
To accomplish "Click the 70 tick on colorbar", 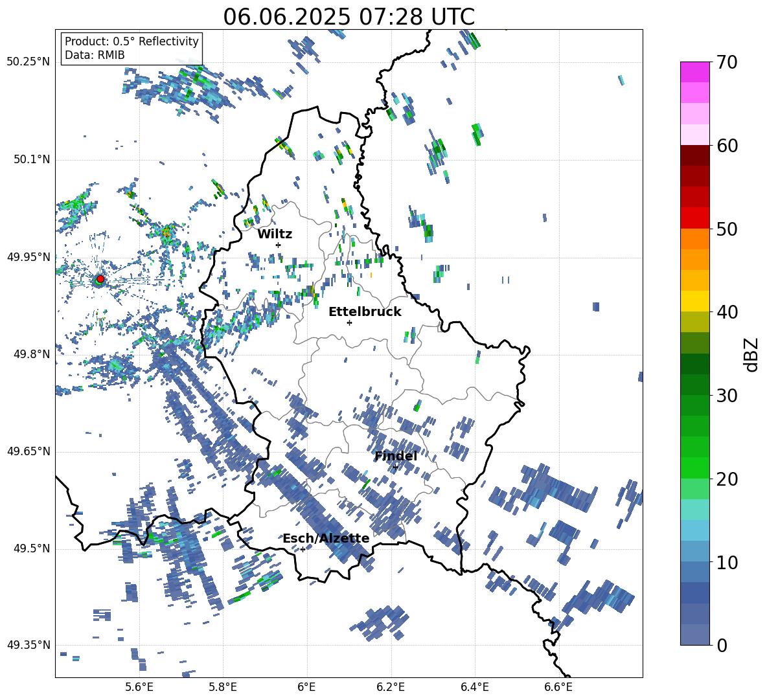I will click(727, 62).
